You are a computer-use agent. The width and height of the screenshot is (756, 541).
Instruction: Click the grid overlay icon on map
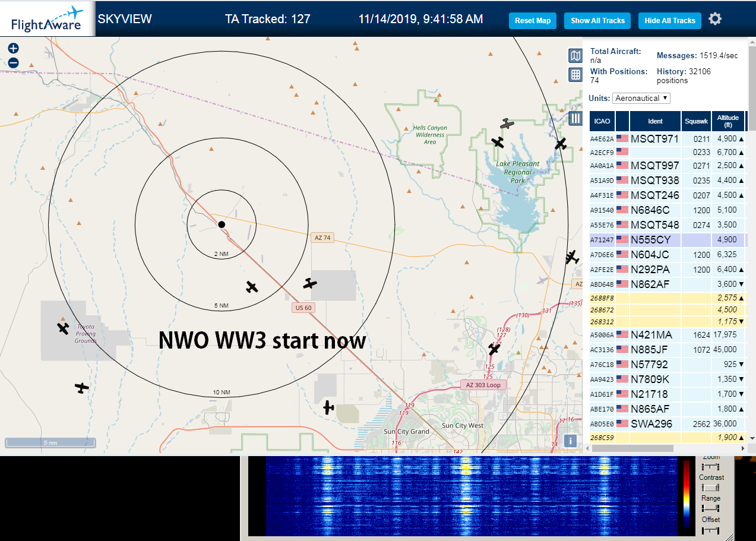coord(575,74)
